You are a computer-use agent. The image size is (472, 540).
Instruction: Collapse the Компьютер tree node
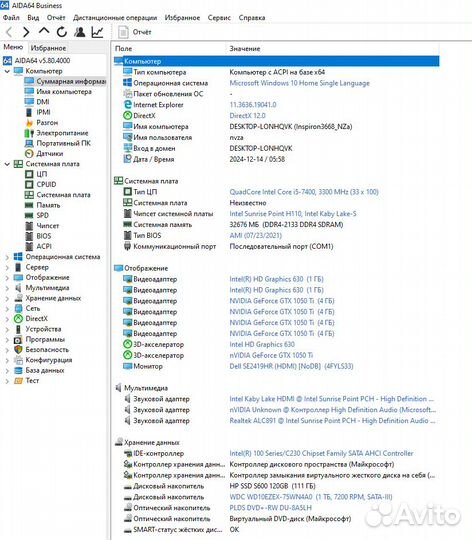point(7,71)
